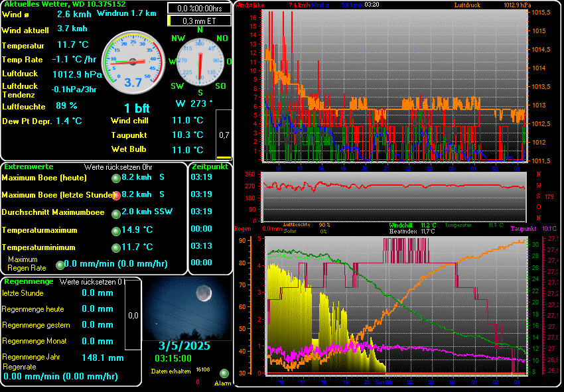Click the Wind aktuell value 3.7 kmh
Viewport: 564px width, 392px height.
tap(72, 29)
